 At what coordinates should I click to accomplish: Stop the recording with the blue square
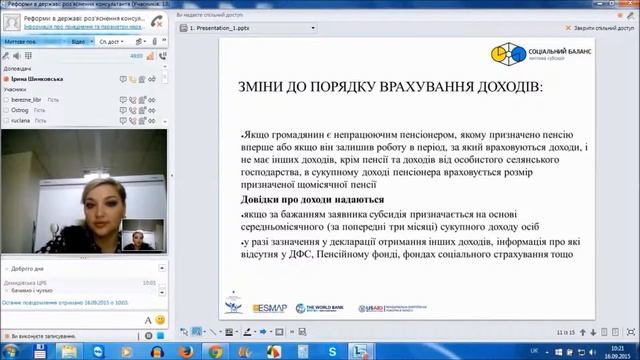pyautogui.click(x=160, y=336)
